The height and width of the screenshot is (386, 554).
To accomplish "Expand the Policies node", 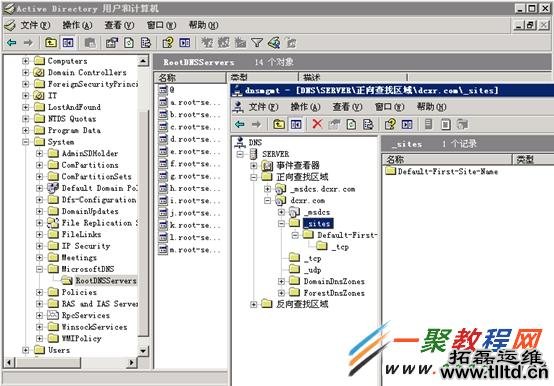I will (40, 292).
